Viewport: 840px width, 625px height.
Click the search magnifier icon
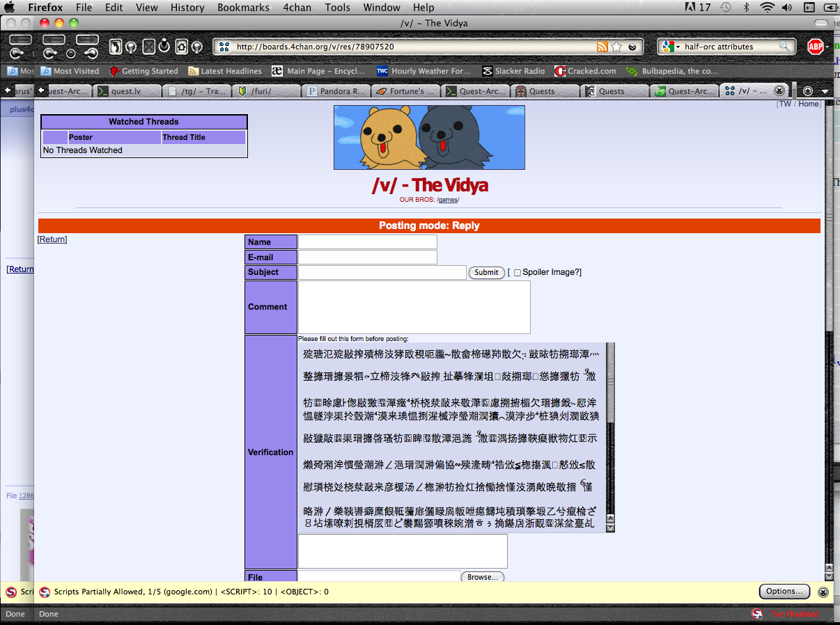pyautogui.click(x=784, y=47)
